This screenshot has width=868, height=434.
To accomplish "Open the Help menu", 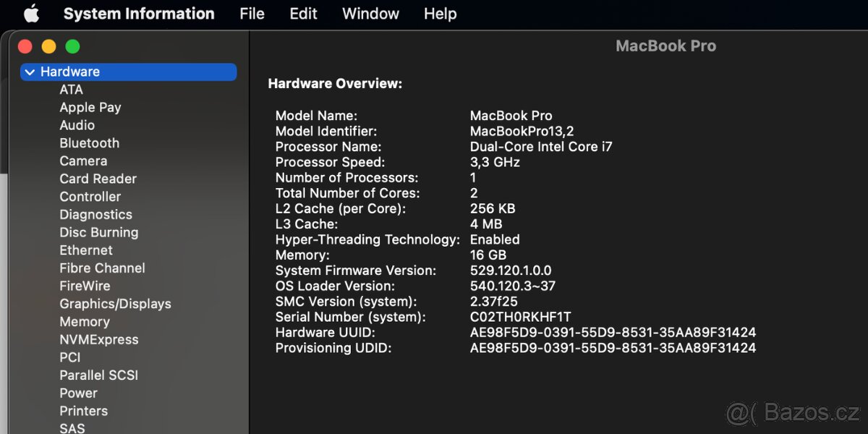I will coord(440,13).
